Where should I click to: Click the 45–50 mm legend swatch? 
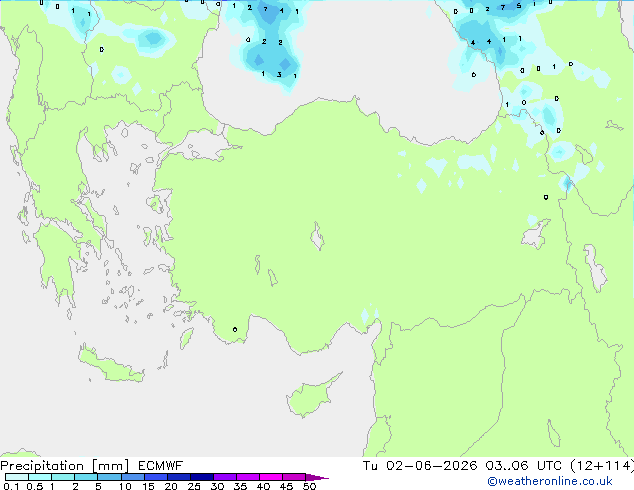(x=294, y=477)
